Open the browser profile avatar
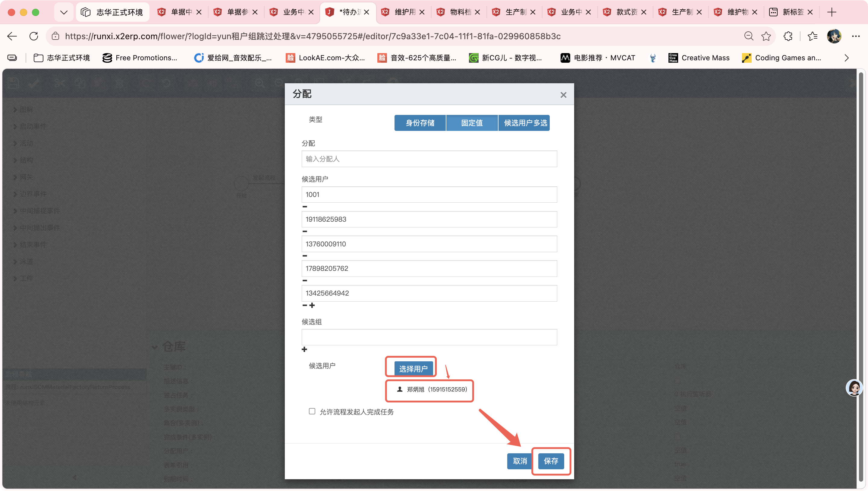 [834, 36]
